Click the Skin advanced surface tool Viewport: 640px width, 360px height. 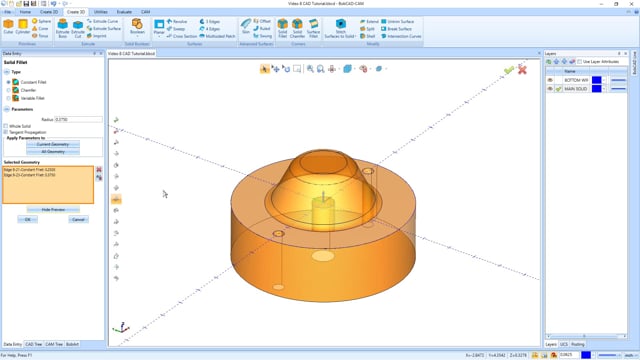246,26
